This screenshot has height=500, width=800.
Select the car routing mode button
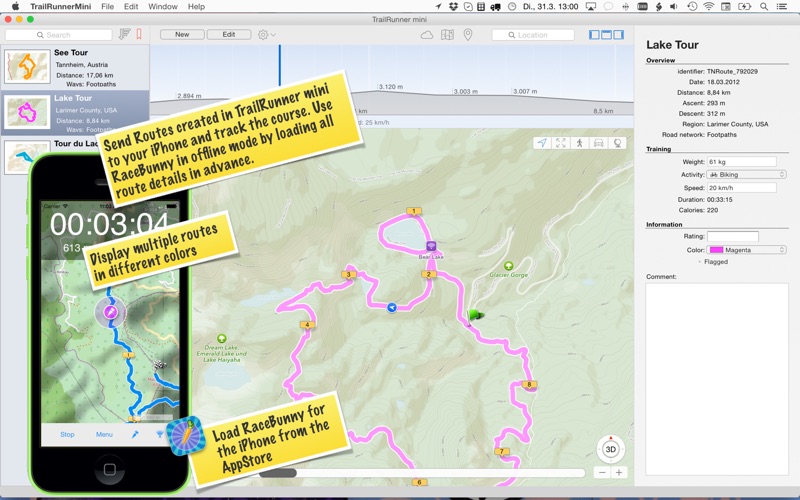tap(598, 143)
